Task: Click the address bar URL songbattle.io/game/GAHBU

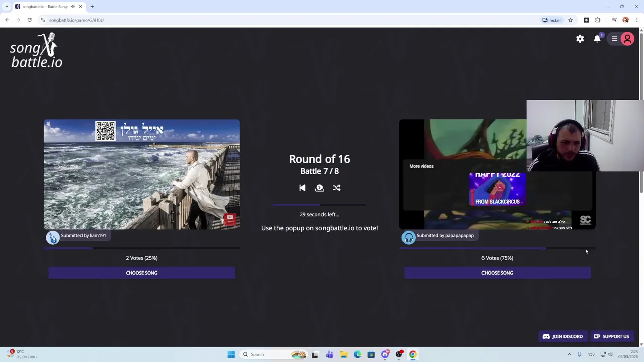Action: [76, 20]
